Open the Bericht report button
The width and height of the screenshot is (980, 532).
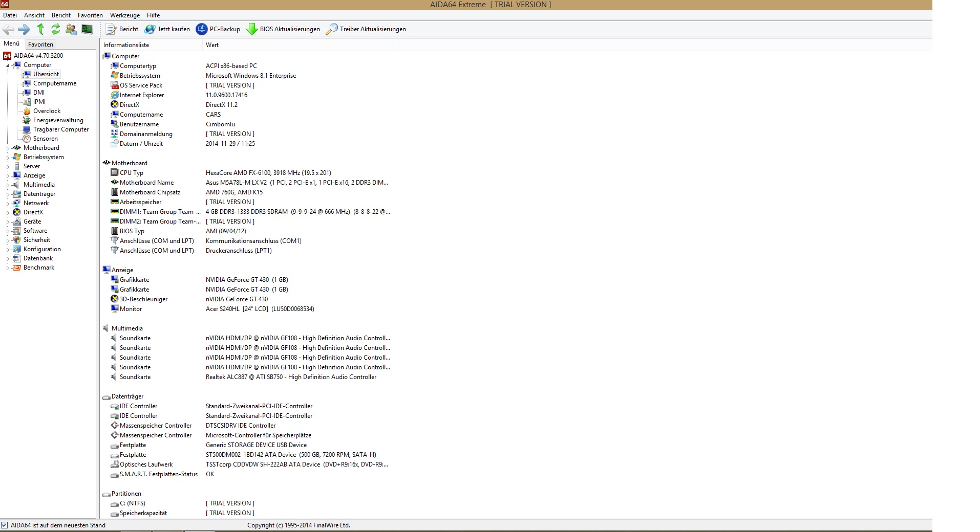[x=122, y=29]
